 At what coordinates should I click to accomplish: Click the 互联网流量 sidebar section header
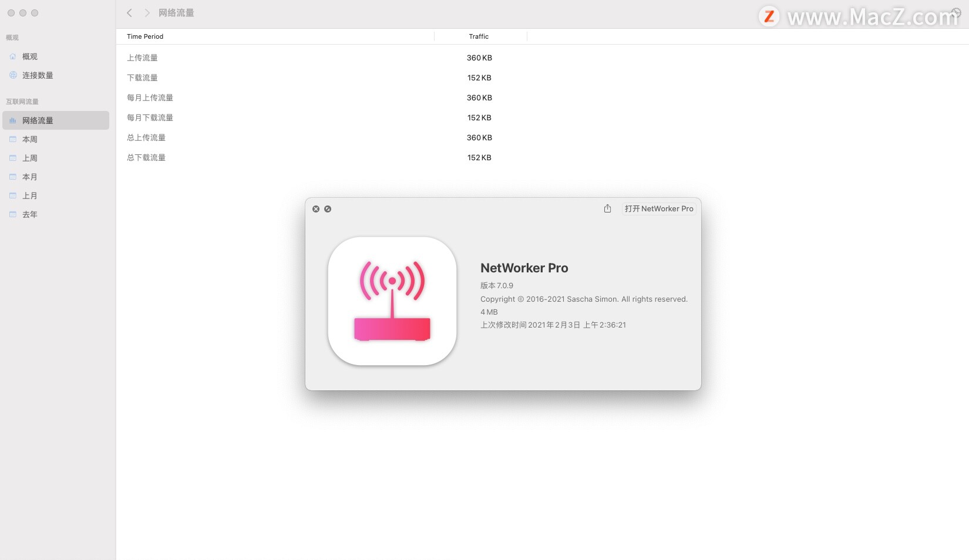22,102
